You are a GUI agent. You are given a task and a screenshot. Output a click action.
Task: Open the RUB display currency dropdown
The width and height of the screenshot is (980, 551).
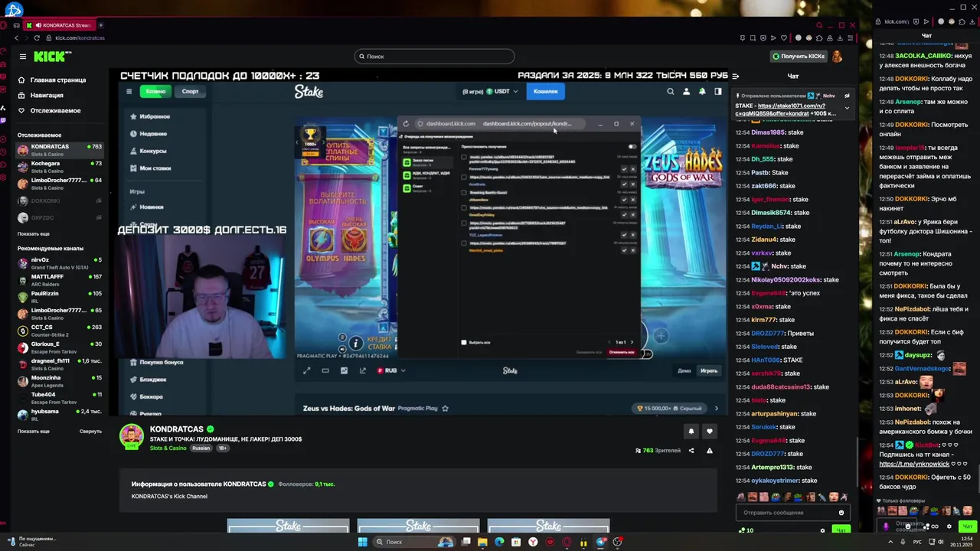coord(391,370)
